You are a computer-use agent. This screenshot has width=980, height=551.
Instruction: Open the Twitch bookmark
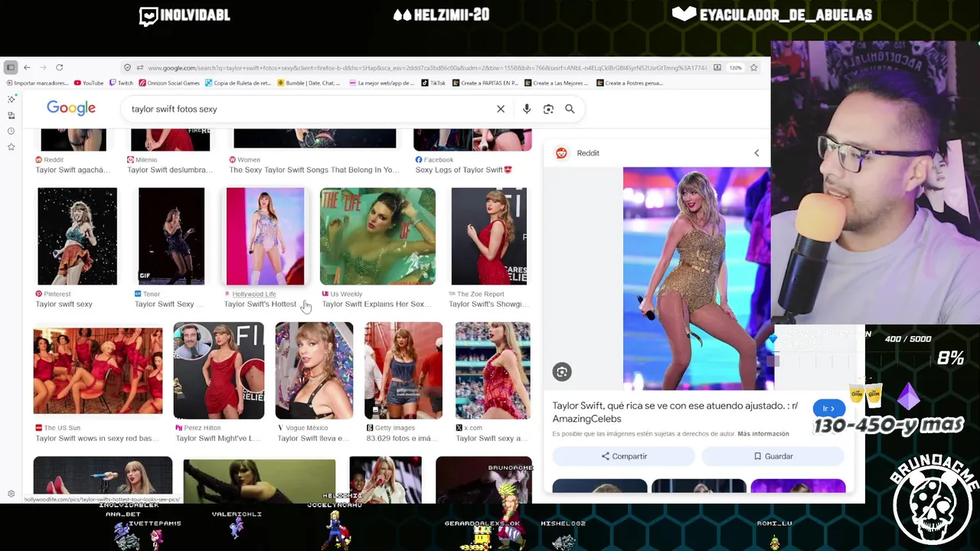(x=121, y=83)
